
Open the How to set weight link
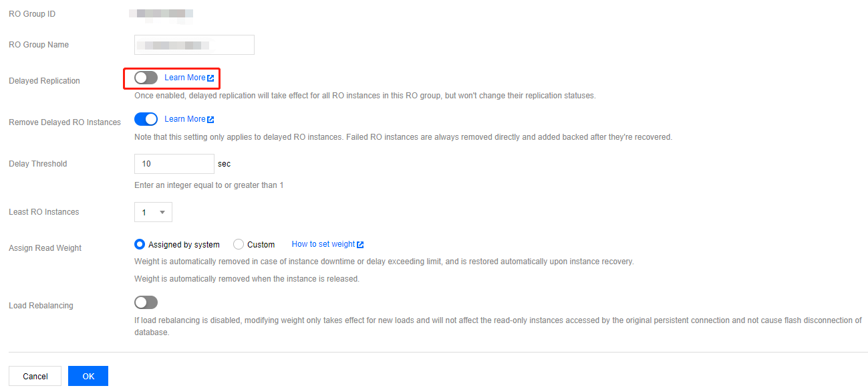[323, 244]
